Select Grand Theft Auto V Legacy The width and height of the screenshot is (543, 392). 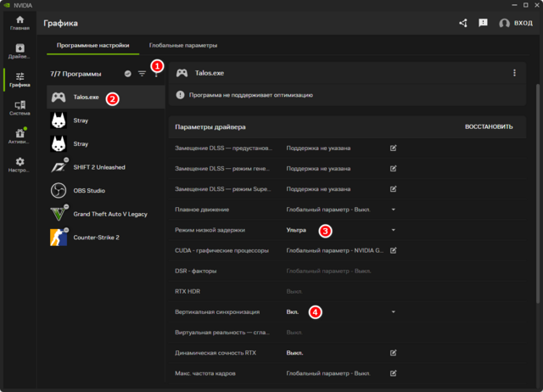click(105, 214)
